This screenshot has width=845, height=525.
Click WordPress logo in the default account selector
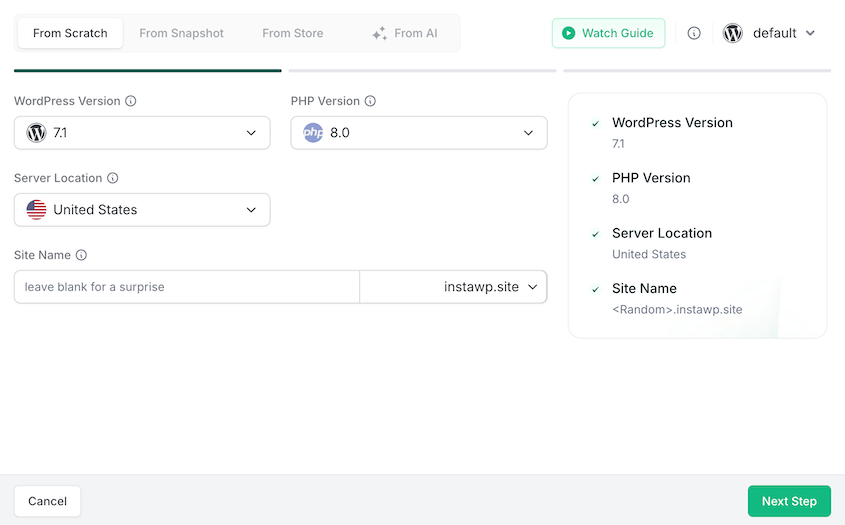click(732, 33)
